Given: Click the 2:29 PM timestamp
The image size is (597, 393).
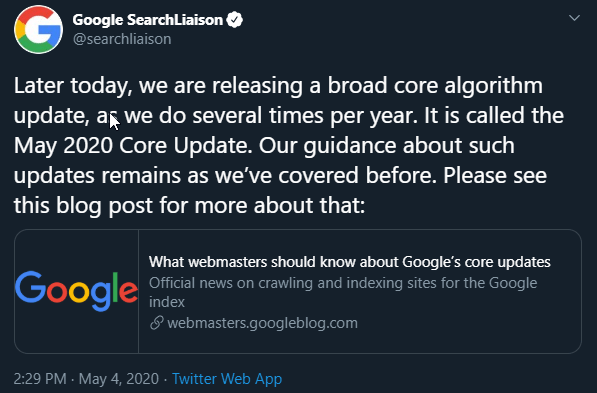Looking at the screenshot, I should point(40,379).
